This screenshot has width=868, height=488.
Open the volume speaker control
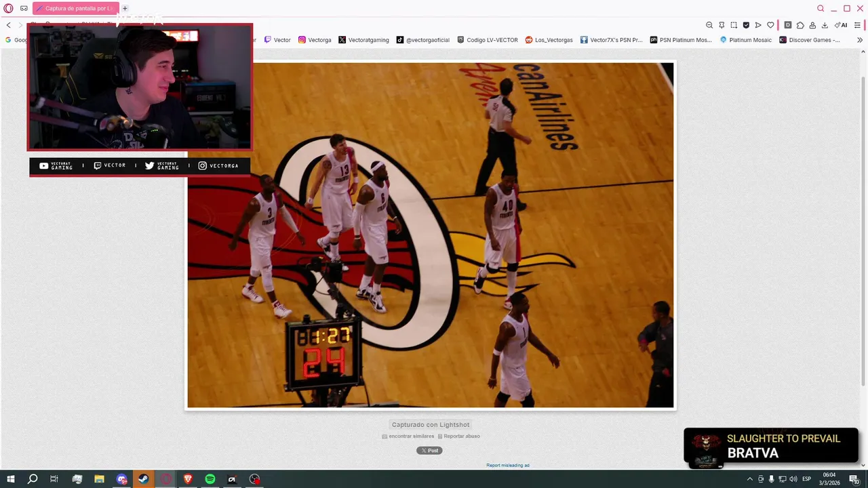point(793,479)
